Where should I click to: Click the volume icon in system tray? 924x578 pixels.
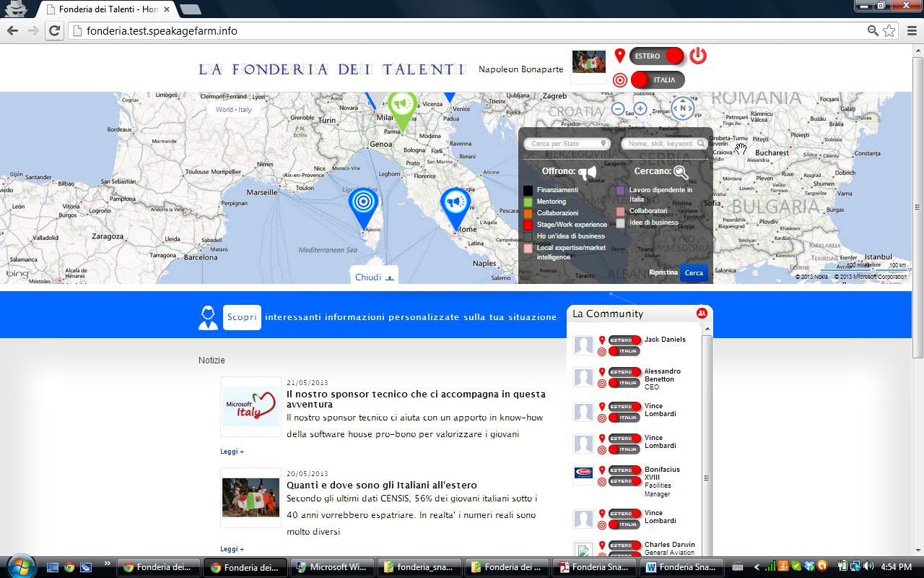click(x=868, y=566)
